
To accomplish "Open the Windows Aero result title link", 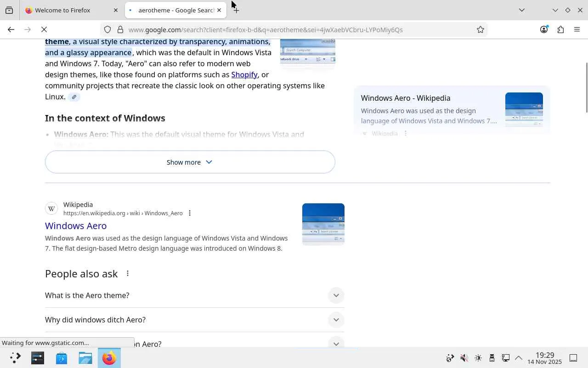I will pyautogui.click(x=76, y=225).
